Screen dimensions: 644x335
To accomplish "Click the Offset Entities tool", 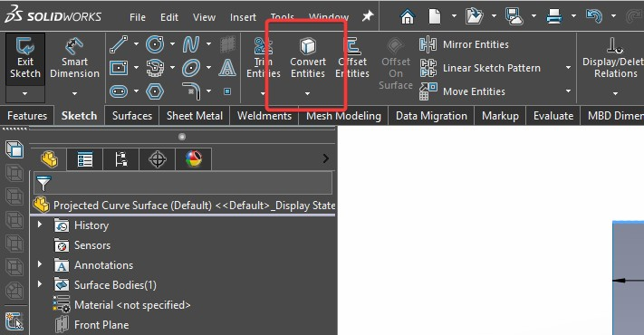I will coord(352,57).
